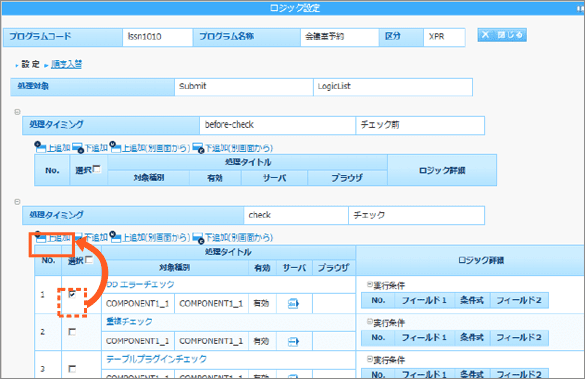This screenshot has height=379, width=585.
Task: Click the lssn1010 program code field
Action: (157, 37)
